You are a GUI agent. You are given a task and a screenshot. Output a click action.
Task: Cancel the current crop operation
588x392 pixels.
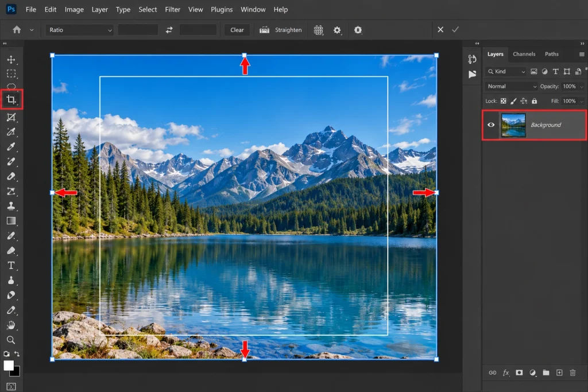(440, 30)
